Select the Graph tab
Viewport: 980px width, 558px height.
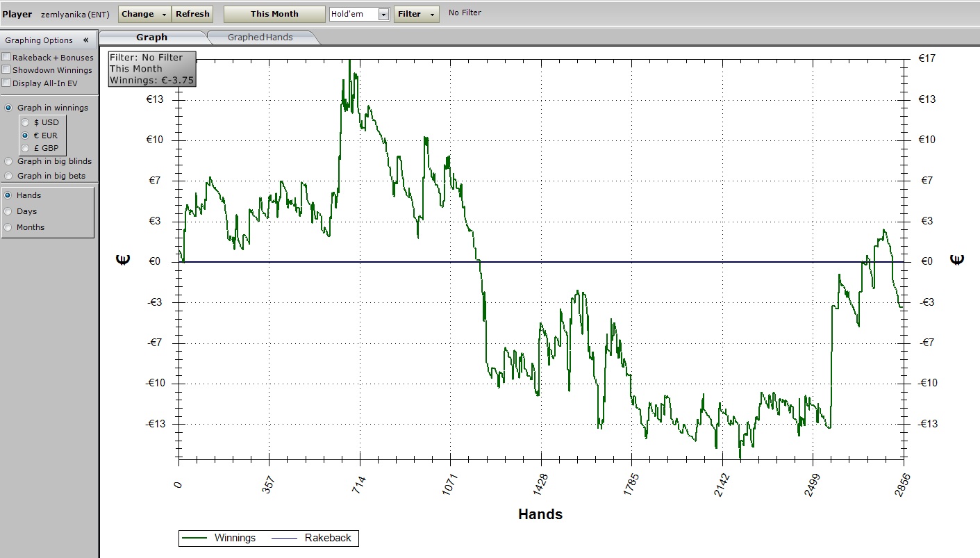(151, 38)
